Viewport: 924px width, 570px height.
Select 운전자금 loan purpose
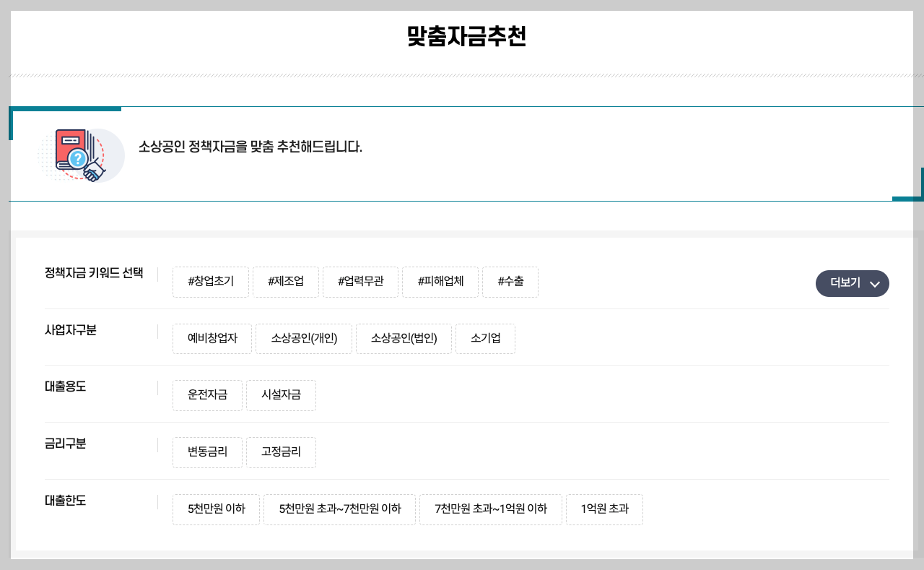[207, 395]
